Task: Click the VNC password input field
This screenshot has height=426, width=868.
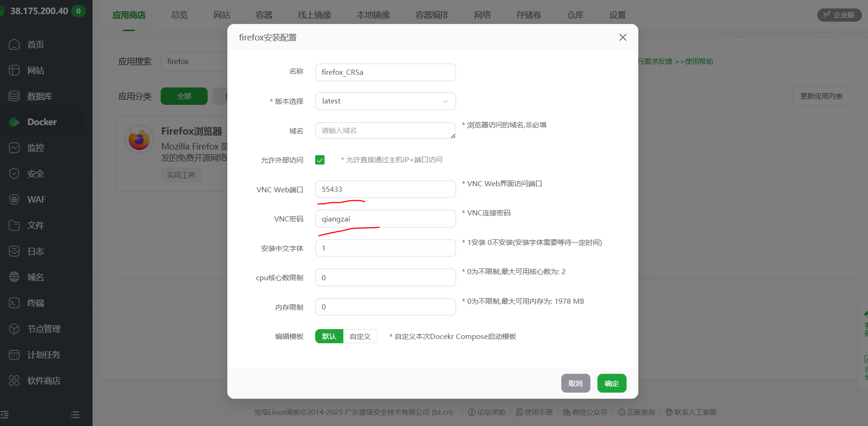Action: click(x=385, y=219)
